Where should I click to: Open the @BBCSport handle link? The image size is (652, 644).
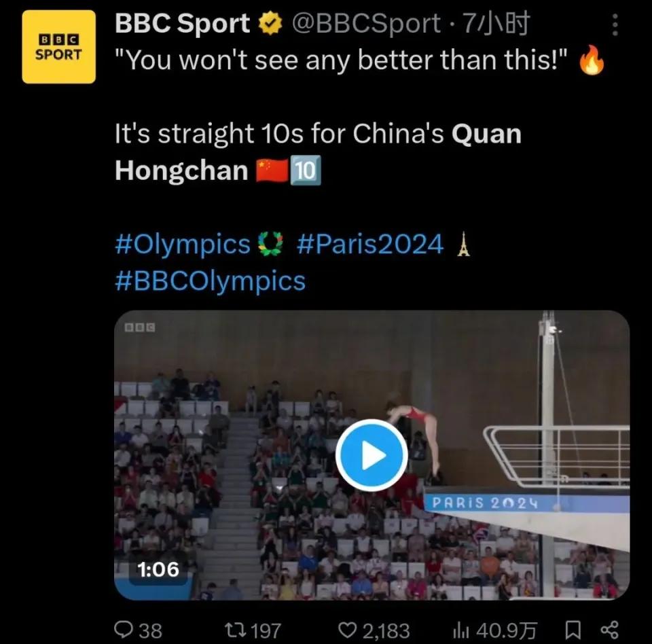(x=365, y=24)
